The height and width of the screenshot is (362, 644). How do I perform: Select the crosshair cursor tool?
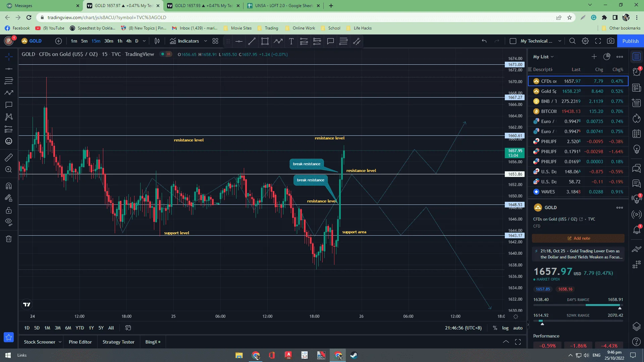pyautogui.click(x=9, y=57)
